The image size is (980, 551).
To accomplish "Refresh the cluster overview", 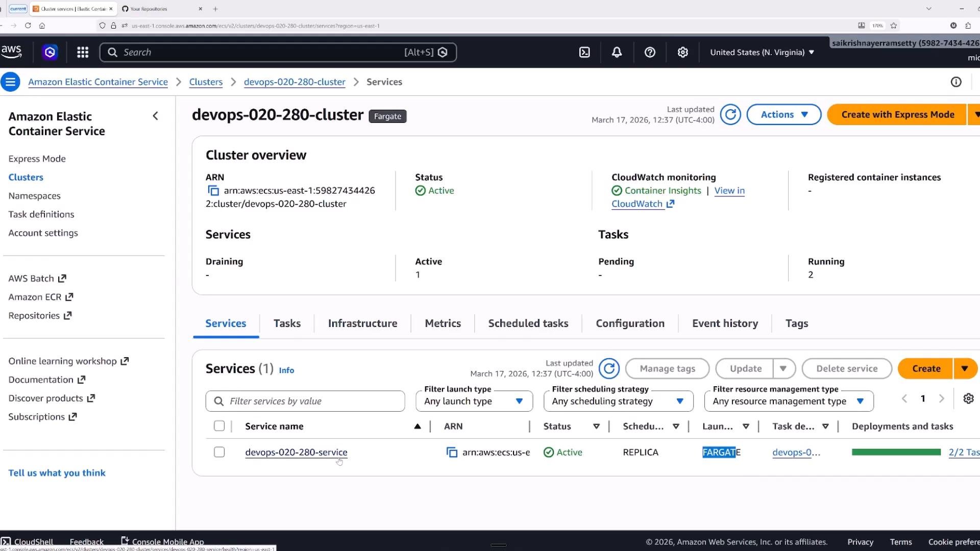I will point(730,114).
